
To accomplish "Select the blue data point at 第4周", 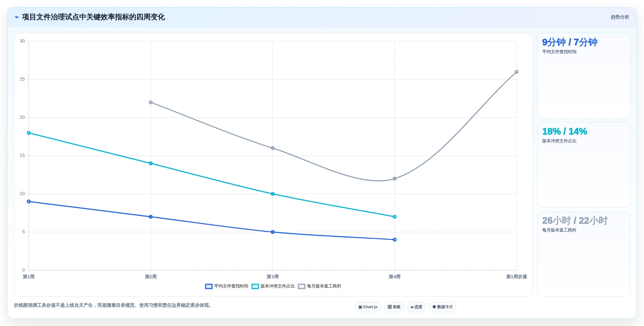I will pos(394,240).
